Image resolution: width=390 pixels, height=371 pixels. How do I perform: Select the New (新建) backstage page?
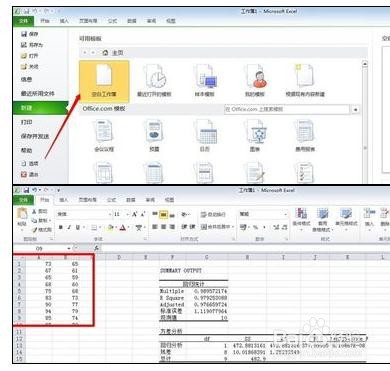[41, 108]
